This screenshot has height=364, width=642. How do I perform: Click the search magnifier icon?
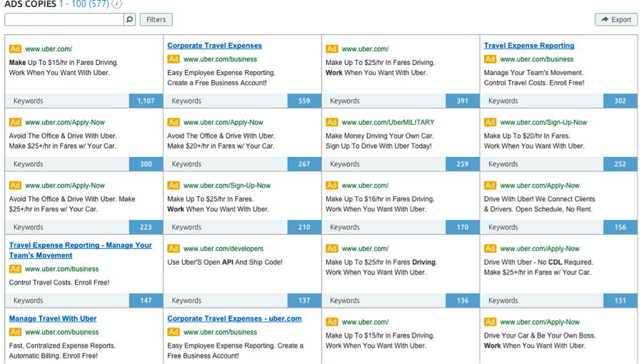click(x=129, y=20)
